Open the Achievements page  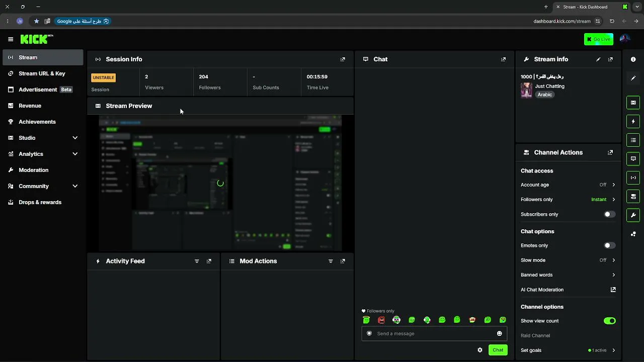(x=43, y=122)
